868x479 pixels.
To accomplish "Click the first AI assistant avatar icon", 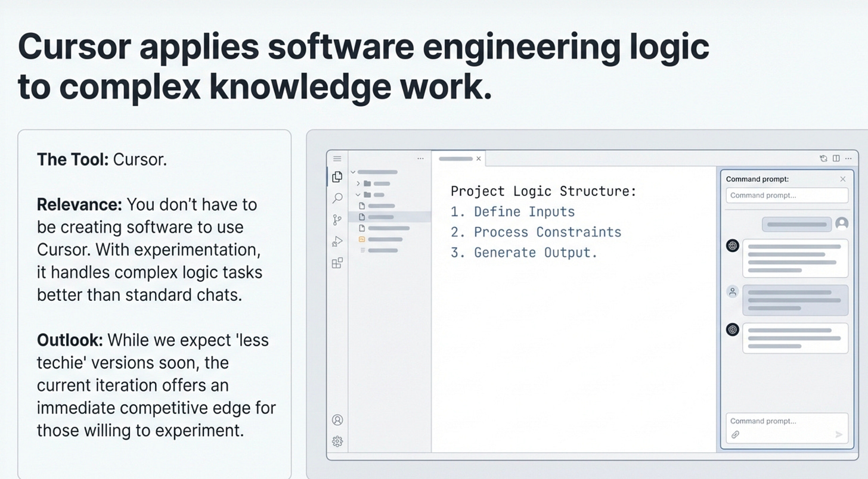I will coord(733,245).
